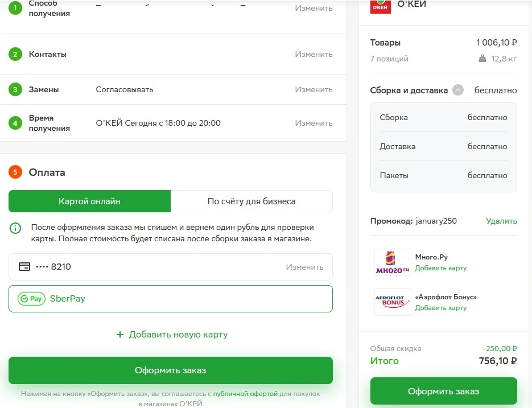This screenshot has height=408, width=532.
Task: Select saved card ending 8210
Action: pyautogui.click(x=171, y=267)
